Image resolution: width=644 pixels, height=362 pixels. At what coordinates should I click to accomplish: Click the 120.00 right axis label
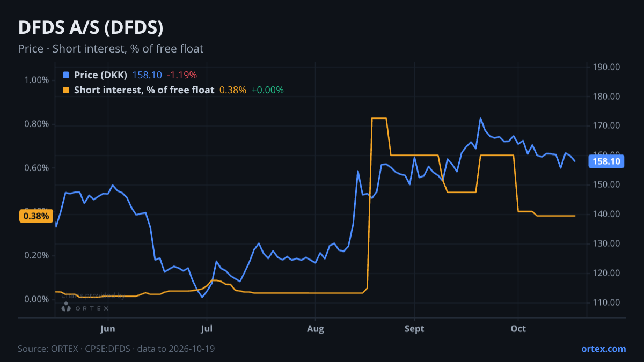coord(606,274)
